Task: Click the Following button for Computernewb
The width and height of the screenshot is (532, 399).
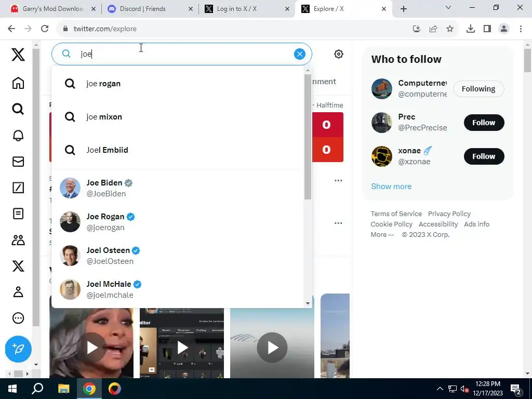Action: [x=478, y=88]
